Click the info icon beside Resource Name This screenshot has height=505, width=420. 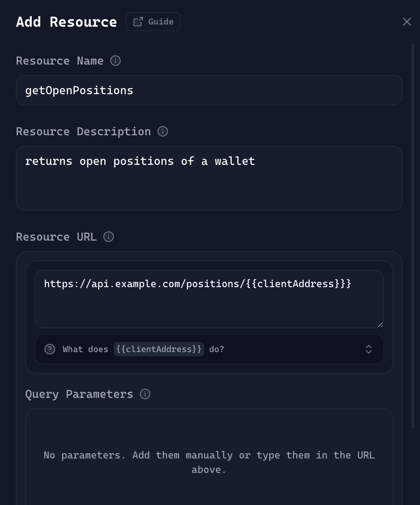(x=115, y=61)
